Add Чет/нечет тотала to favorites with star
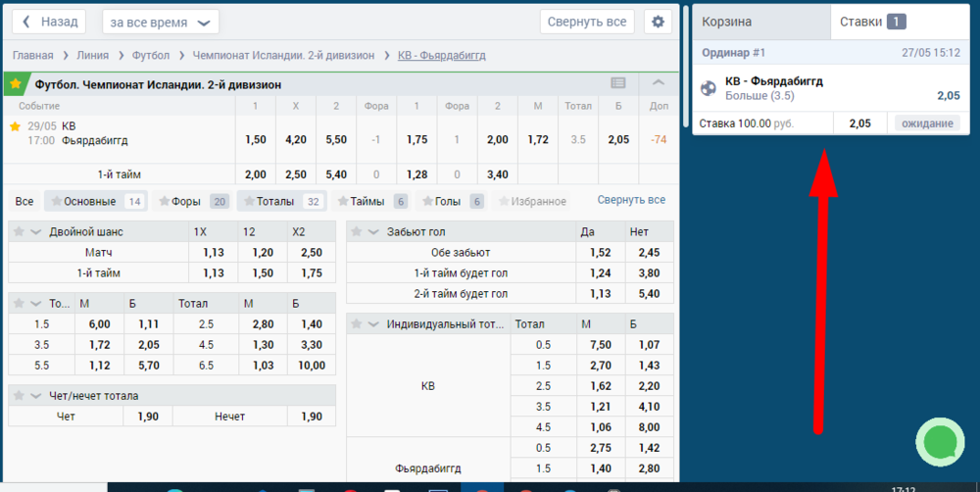 click(x=18, y=396)
